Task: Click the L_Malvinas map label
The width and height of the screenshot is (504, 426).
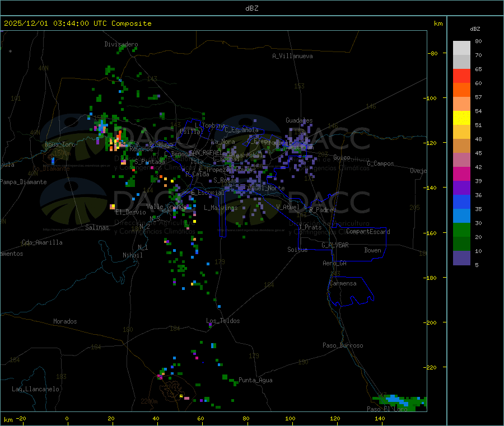Action: 221,208
